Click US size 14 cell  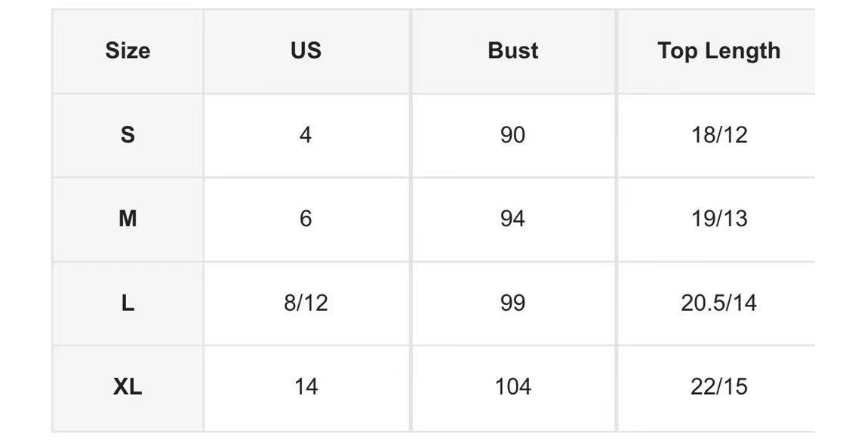[306, 387]
